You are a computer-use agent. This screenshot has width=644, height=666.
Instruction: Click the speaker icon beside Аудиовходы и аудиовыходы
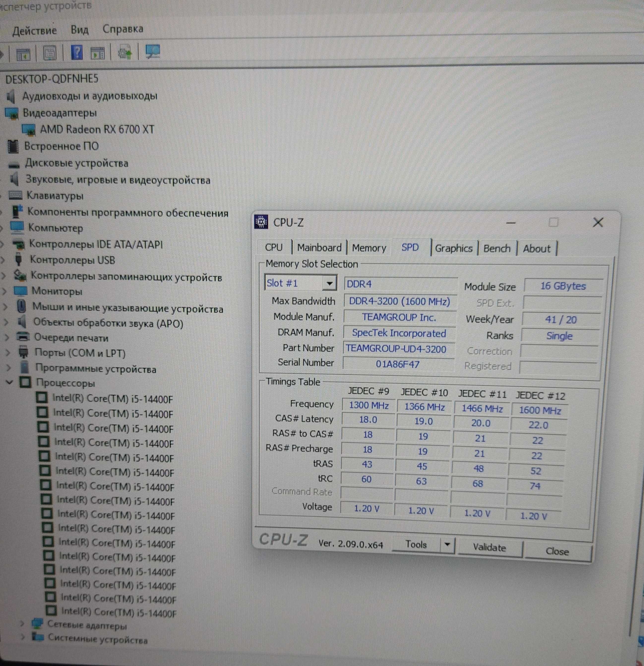(x=11, y=97)
